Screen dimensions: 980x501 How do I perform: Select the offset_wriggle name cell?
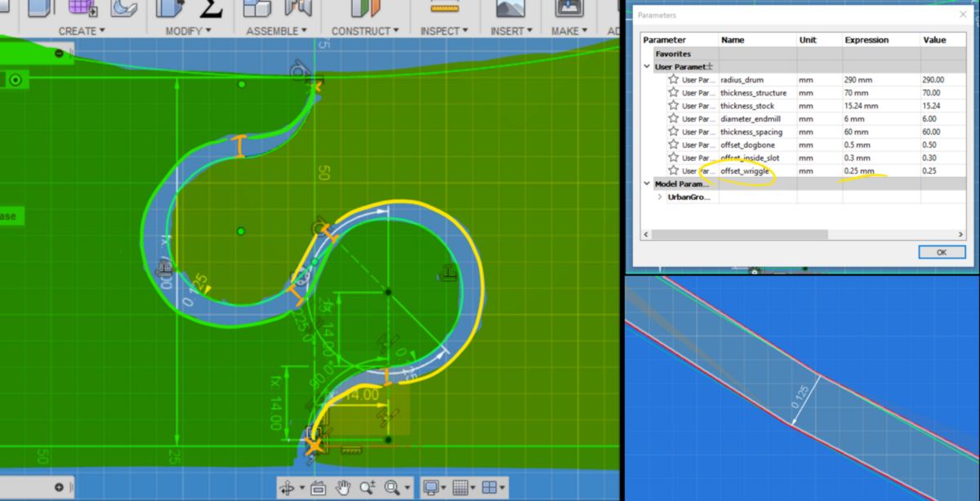pos(757,171)
